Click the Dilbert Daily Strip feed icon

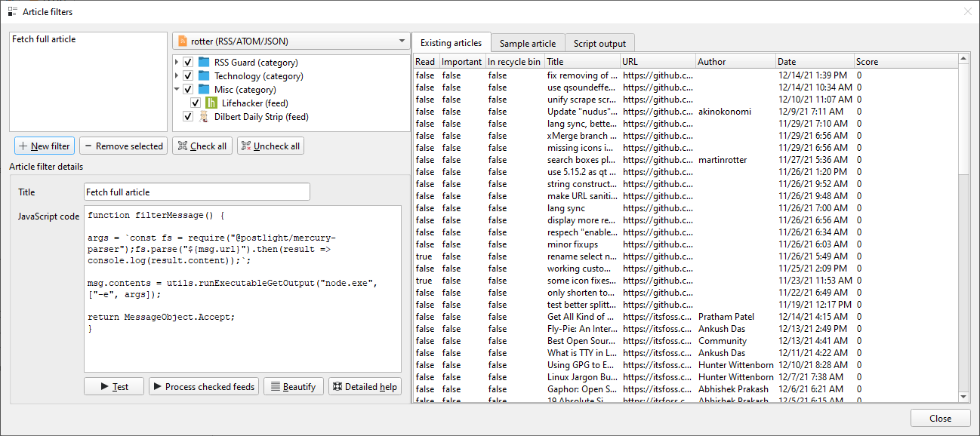click(204, 117)
